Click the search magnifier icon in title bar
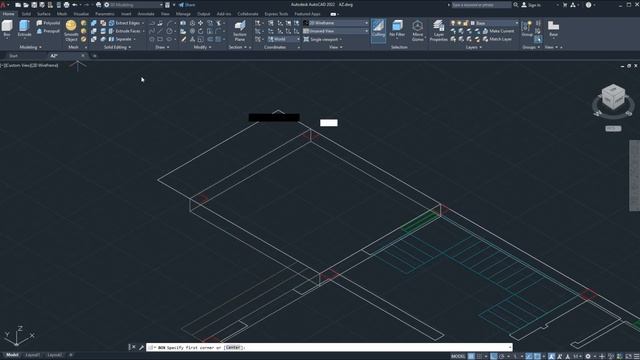This screenshot has height=360, width=640. [516, 5]
